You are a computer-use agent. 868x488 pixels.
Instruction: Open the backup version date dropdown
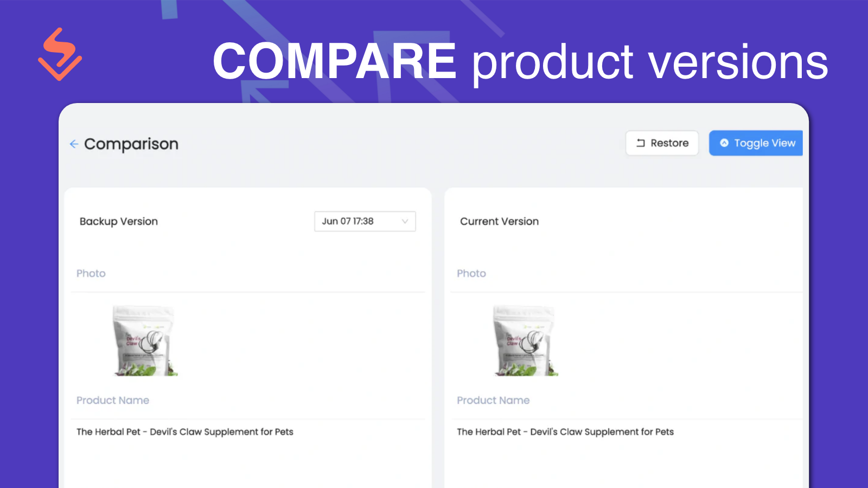(365, 221)
